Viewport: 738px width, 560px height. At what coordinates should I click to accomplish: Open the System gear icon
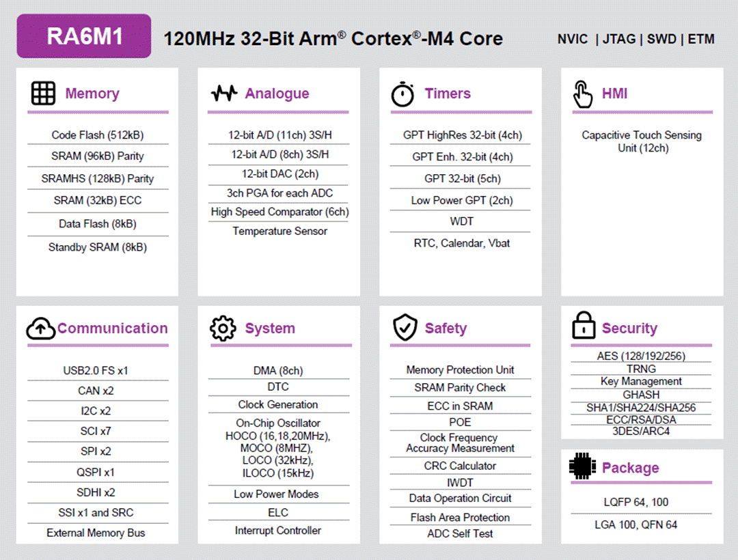[223, 328]
